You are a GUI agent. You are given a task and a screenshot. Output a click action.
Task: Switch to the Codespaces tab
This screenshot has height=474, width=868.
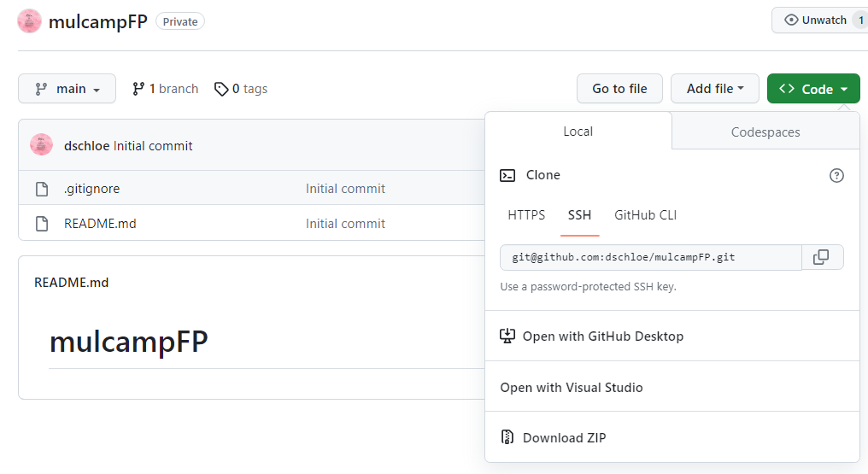(x=765, y=132)
